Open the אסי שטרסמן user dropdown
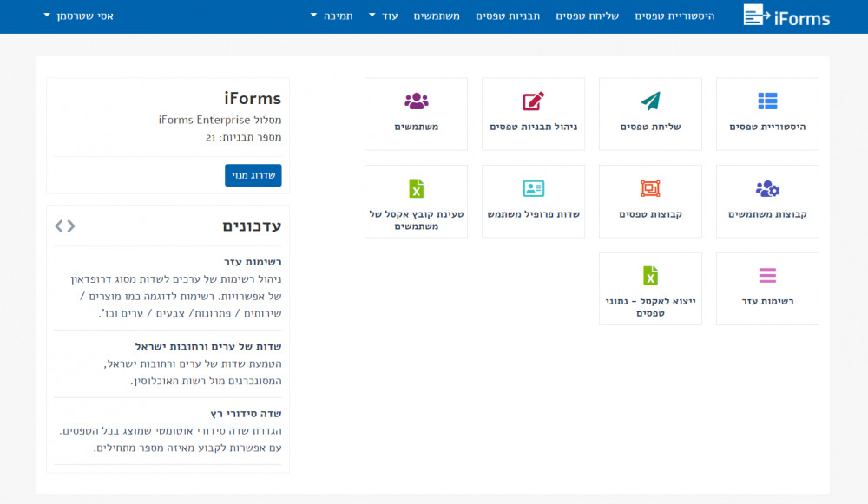Image resolution: width=868 pixels, height=504 pixels. 79,16
